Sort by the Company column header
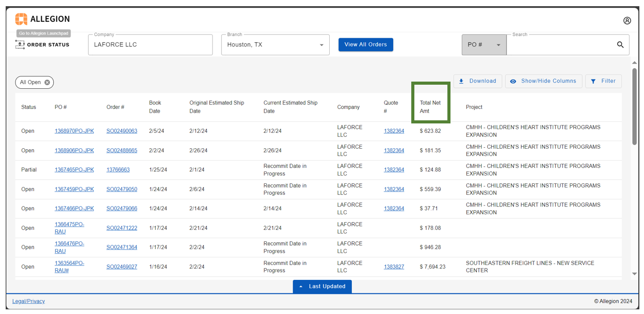This screenshot has height=314, width=644. point(349,107)
